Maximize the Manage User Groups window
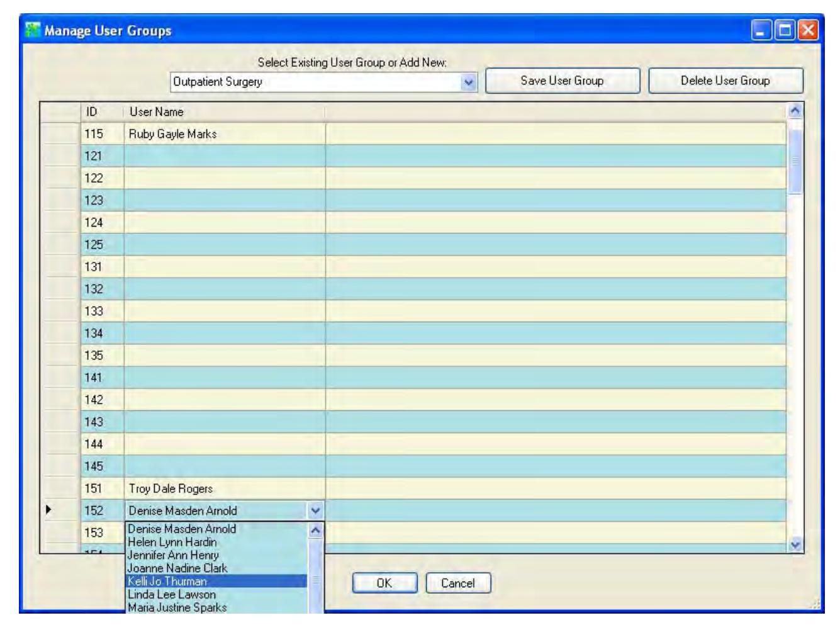The image size is (840, 630). pos(785,30)
